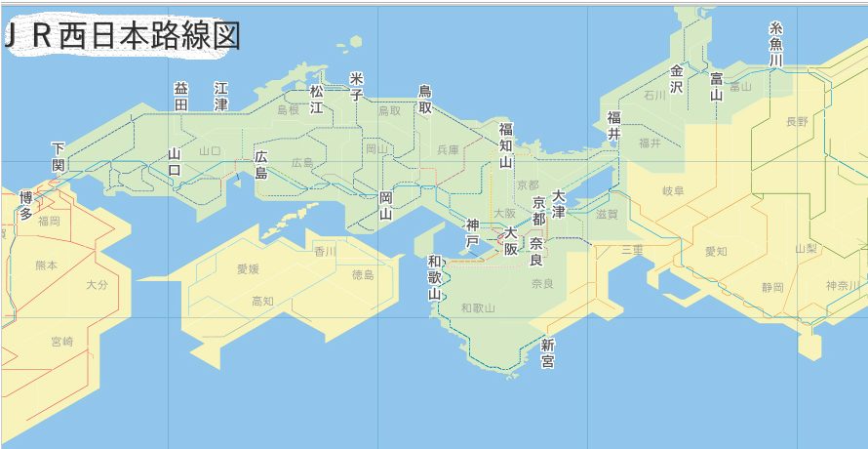Click the 大分 prefecture label
The image size is (868, 449).
point(97,285)
